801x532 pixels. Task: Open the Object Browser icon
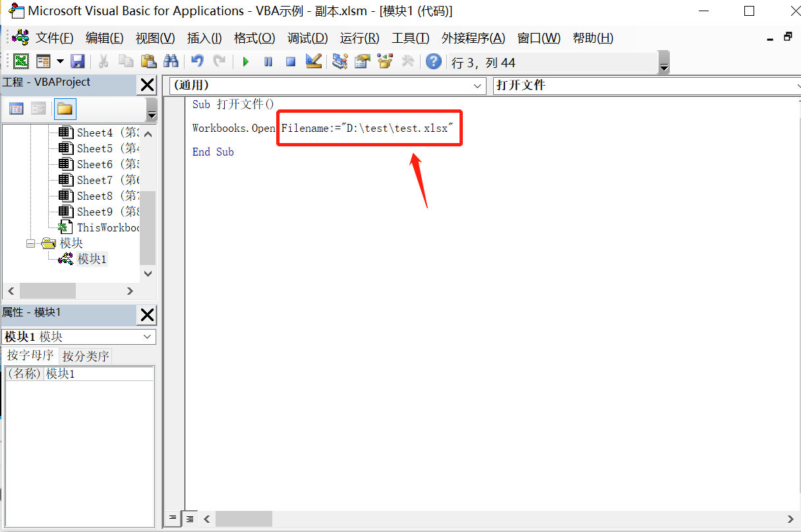(x=385, y=61)
